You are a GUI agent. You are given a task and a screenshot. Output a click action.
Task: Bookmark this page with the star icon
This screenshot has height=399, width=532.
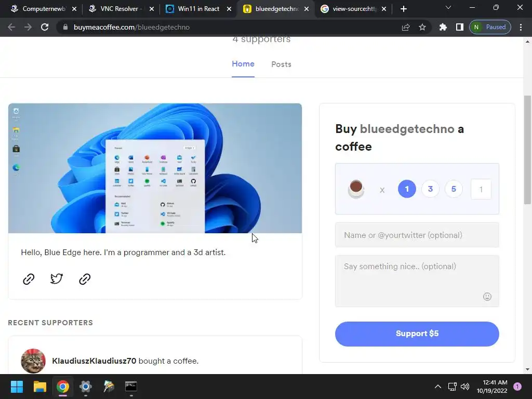[422, 27]
